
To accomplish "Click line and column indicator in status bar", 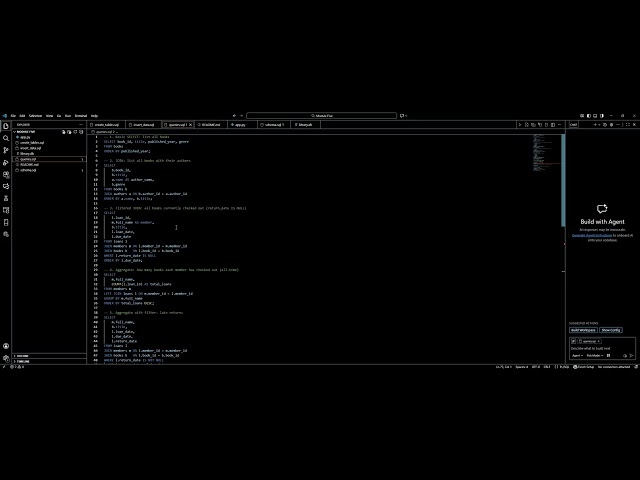I will coord(504,367).
